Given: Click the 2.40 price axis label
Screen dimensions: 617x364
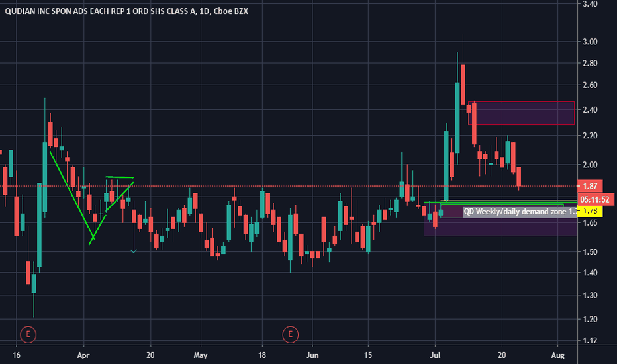Looking at the screenshot, I should click(589, 109).
